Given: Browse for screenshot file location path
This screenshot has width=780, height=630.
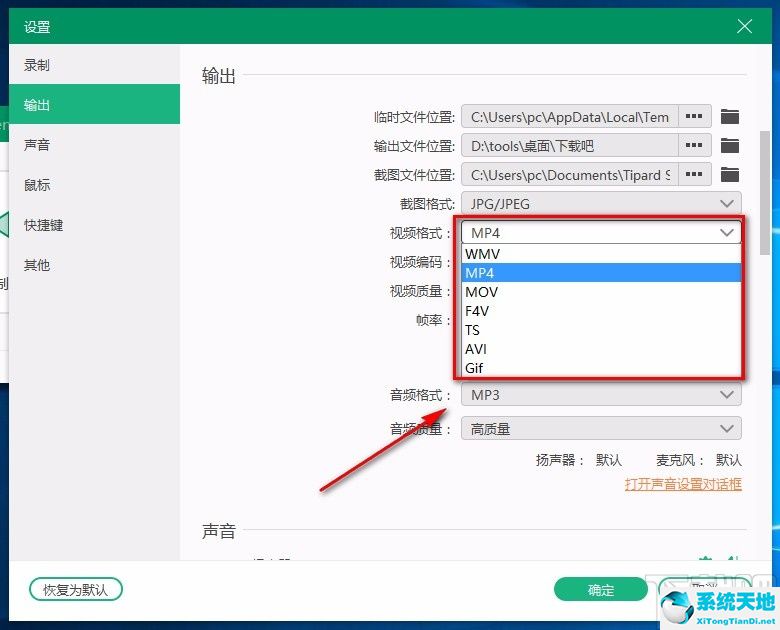Looking at the screenshot, I should tap(694, 175).
